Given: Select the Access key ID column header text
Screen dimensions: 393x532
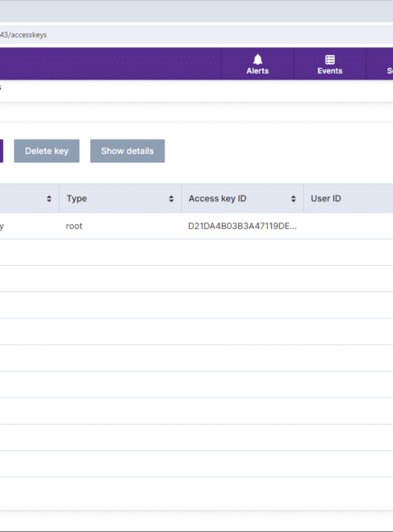Looking at the screenshot, I should coord(218,199).
